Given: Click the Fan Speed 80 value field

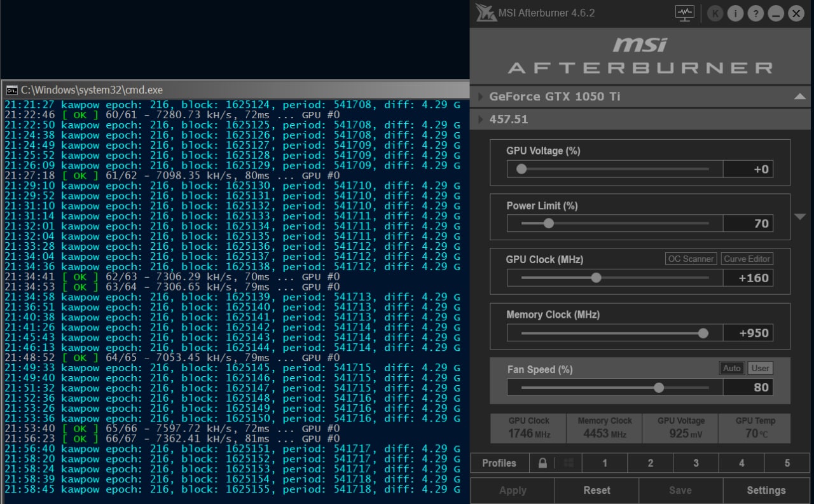Looking at the screenshot, I should point(748,388).
